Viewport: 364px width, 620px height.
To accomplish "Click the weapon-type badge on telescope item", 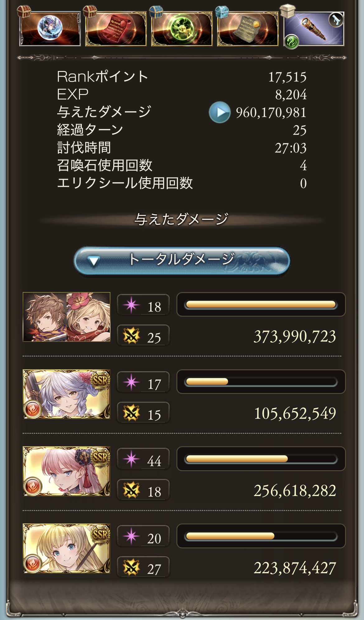I will pos(336,20).
